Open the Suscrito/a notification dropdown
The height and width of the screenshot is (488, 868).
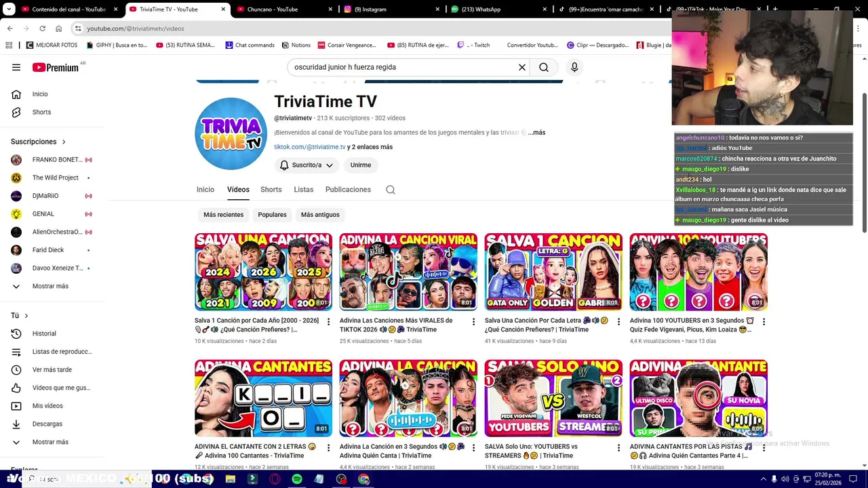[x=307, y=165]
